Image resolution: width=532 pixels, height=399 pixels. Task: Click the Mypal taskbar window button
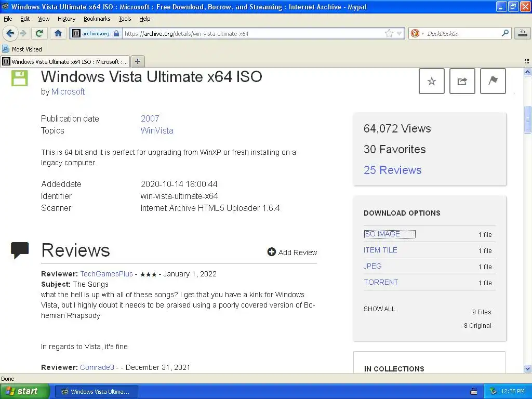pyautogui.click(x=97, y=391)
